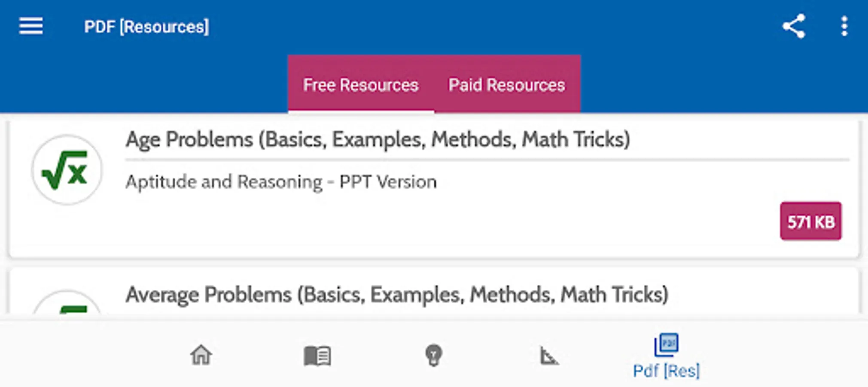Open the book icon in bottom navigation
Viewport: 868px width, 387px height.
[317, 355]
